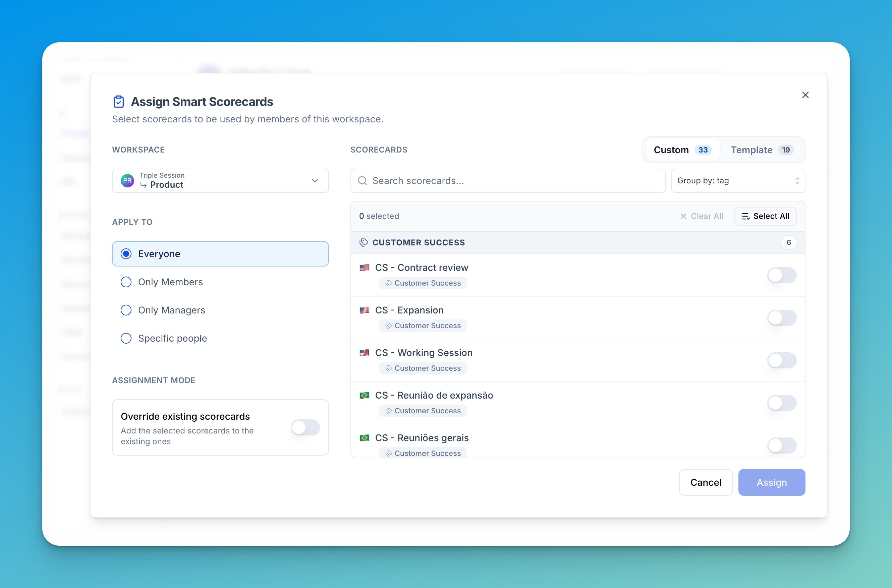Click the Customer Success tag under CS - Contract review

coord(423,283)
